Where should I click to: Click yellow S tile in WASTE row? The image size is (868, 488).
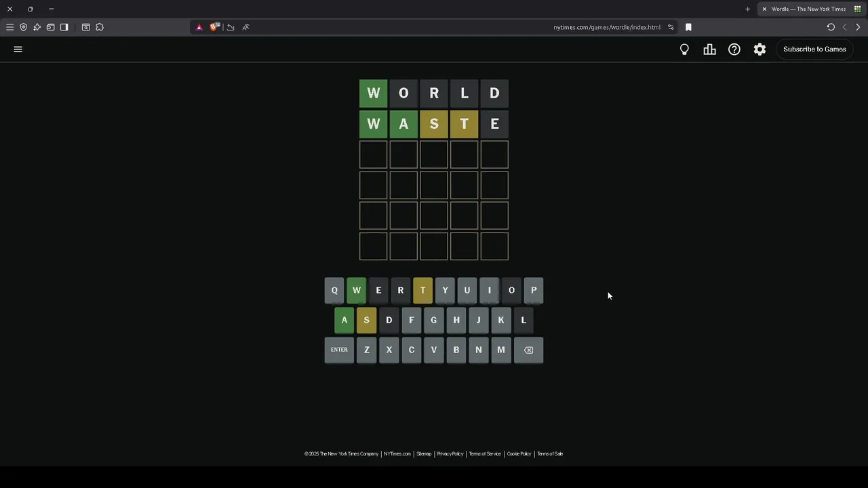(434, 124)
